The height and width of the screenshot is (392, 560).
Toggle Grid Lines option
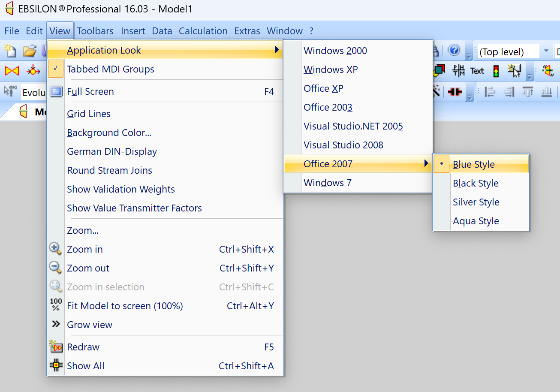point(165,114)
